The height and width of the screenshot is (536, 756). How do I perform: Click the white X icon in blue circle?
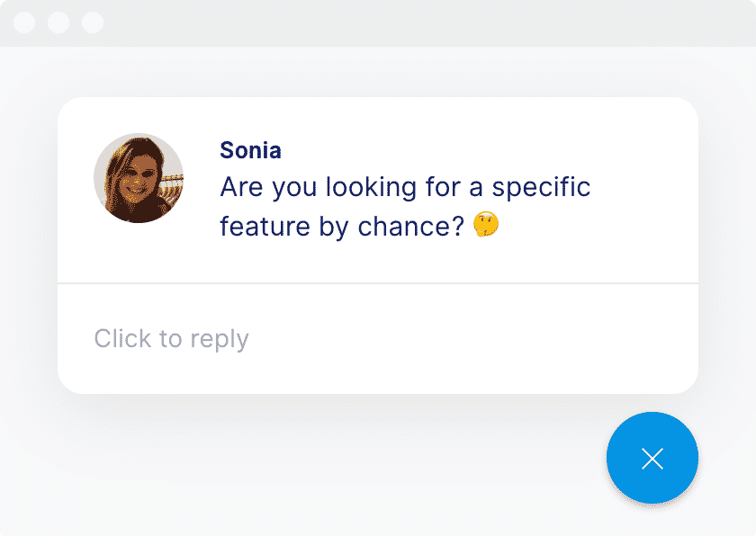[652, 459]
